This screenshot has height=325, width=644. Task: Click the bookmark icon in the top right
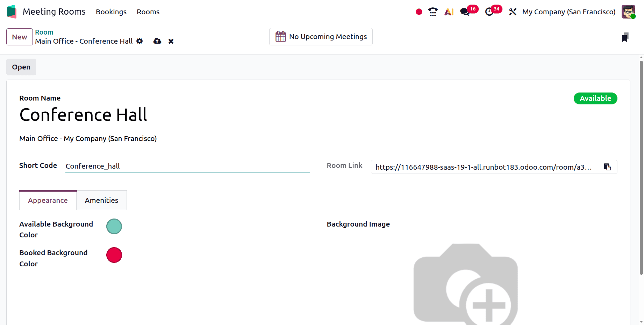[x=625, y=37]
